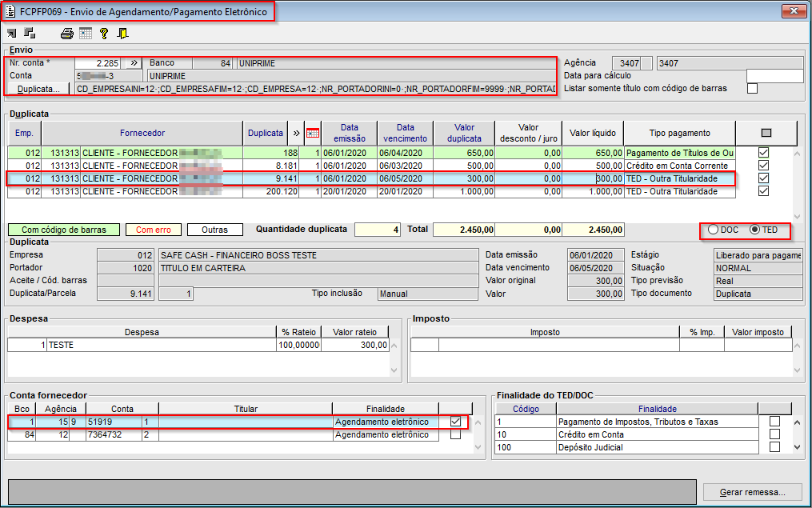Check finalidade Pagamento de Impostos, Tributos e Taxas
The image size is (812, 508).
774,422
